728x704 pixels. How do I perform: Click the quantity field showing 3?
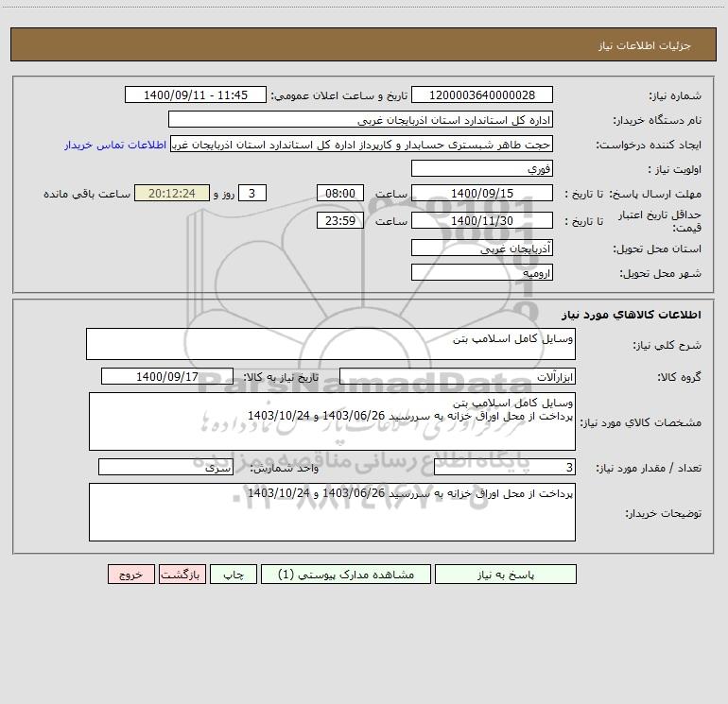(x=505, y=468)
